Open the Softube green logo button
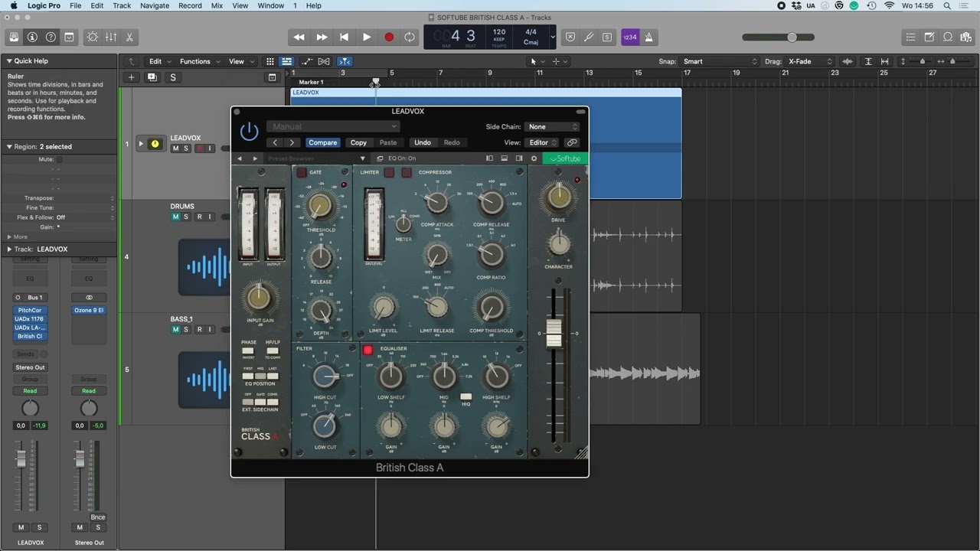The width and height of the screenshot is (980, 551). [565, 158]
